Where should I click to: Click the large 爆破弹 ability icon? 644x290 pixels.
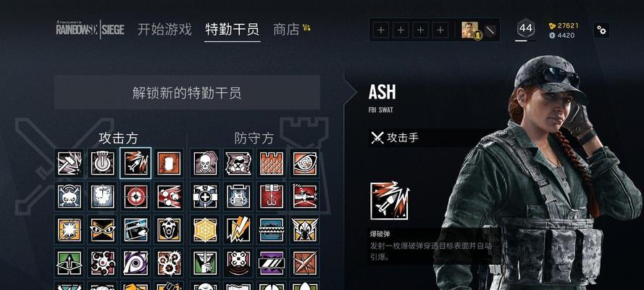389,201
